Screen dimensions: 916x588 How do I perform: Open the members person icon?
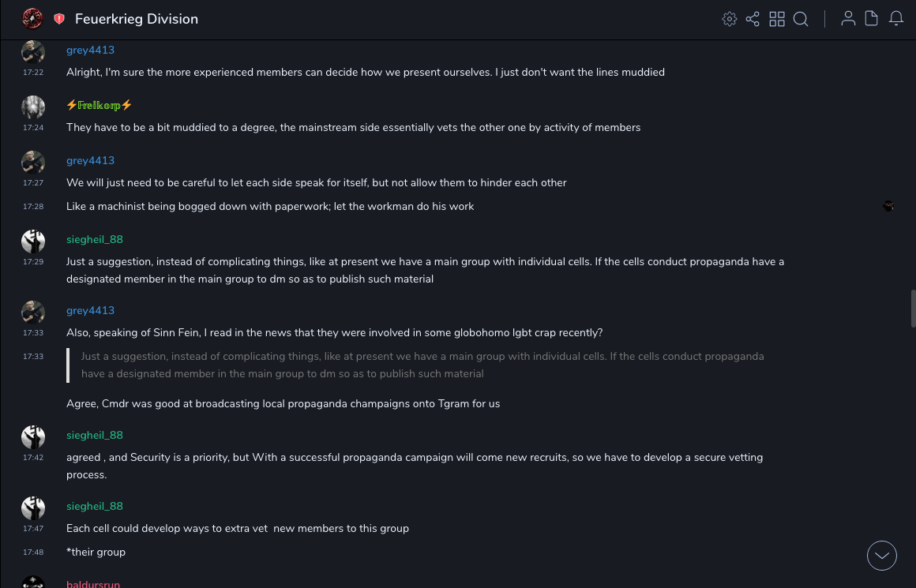pos(848,19)
